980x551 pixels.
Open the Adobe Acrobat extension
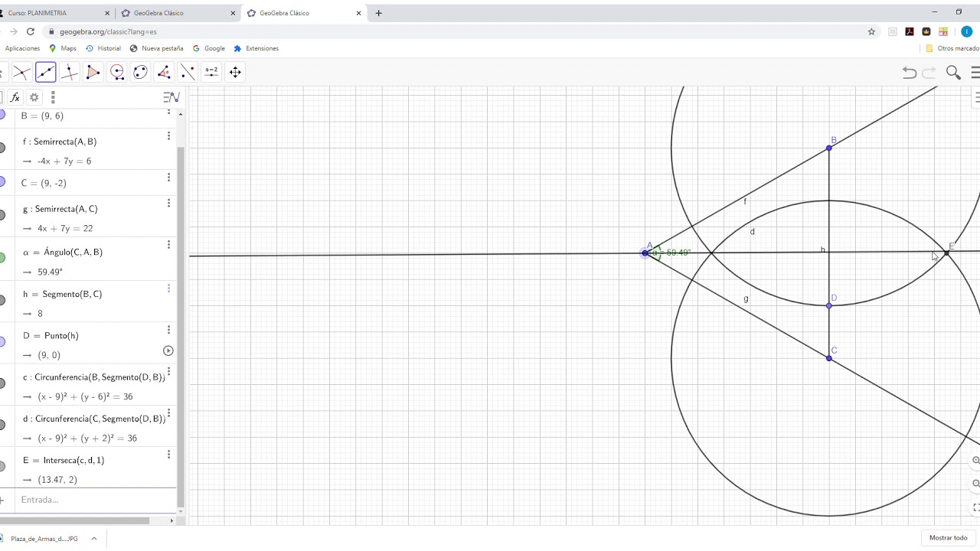click(909, 31)
